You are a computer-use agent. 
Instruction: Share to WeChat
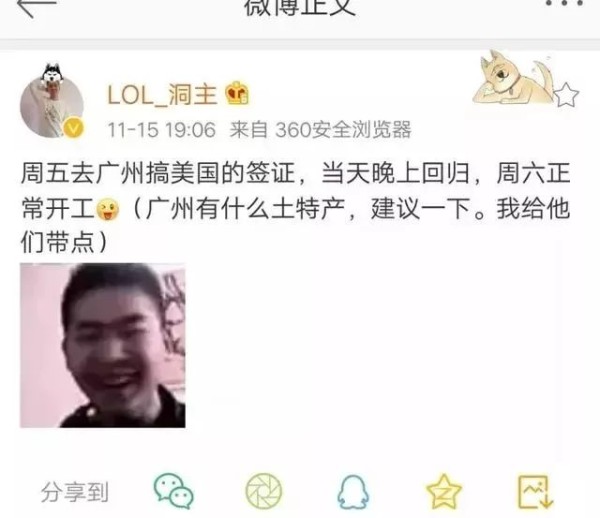[x=174, y=491]
